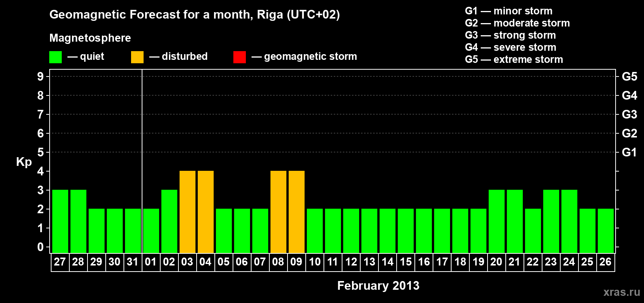
Task: Click the 'Kp' axis label
Action: click(x=24, y=162)
